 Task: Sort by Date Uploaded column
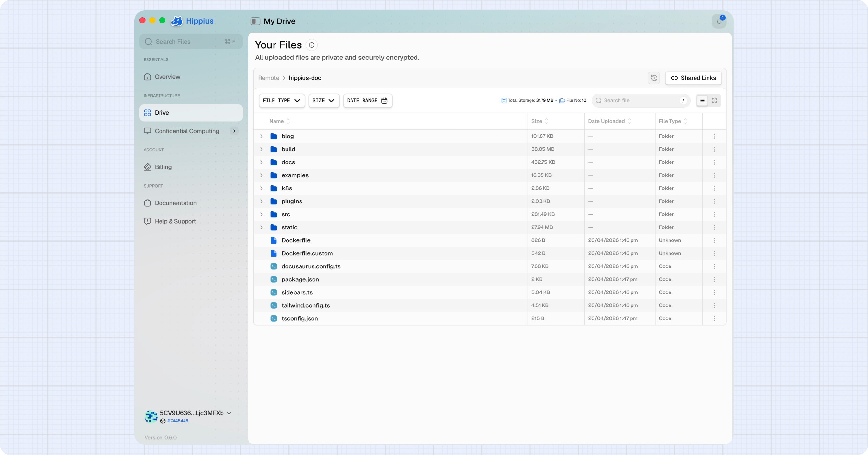[609, 121]
